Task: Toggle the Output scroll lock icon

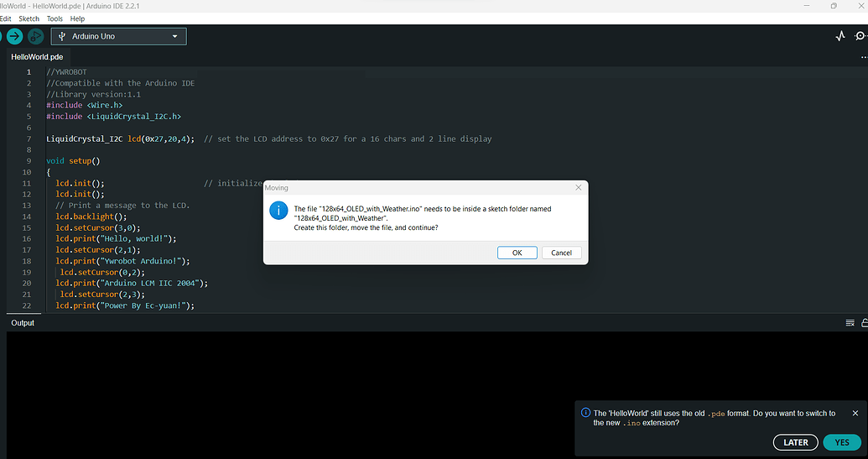Action: tap(865, 323)
